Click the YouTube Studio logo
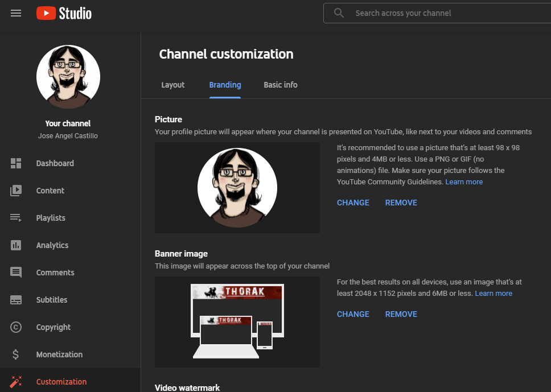The width and height of the screenshot is (551, 392). (64, 13)
